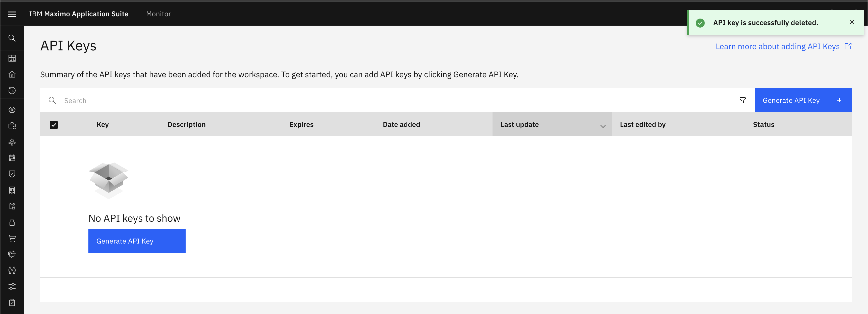Open the calendar grid sidebar icon
Viewport: 868px width, 314px height.
pyautogui.click(x=12, y=158)
